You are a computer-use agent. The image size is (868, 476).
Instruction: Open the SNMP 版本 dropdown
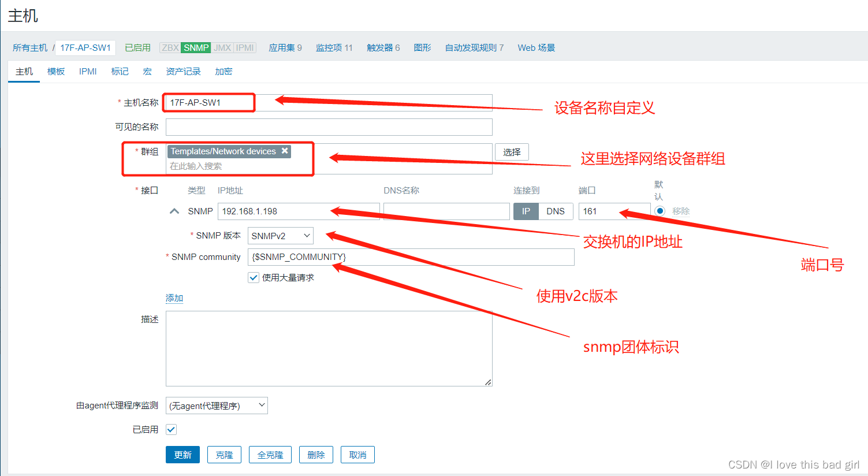[x=280, y=235]
